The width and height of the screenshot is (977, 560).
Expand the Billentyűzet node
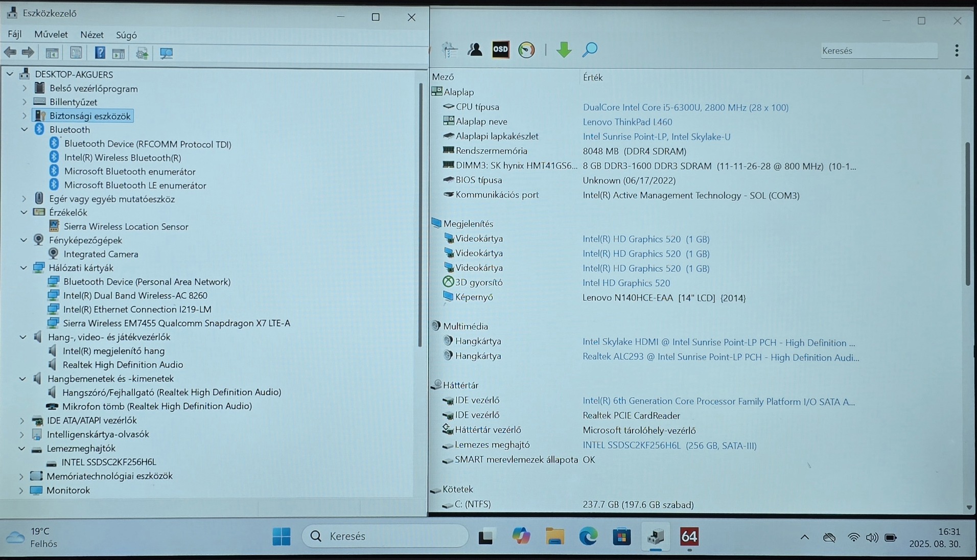coord(24,102)
